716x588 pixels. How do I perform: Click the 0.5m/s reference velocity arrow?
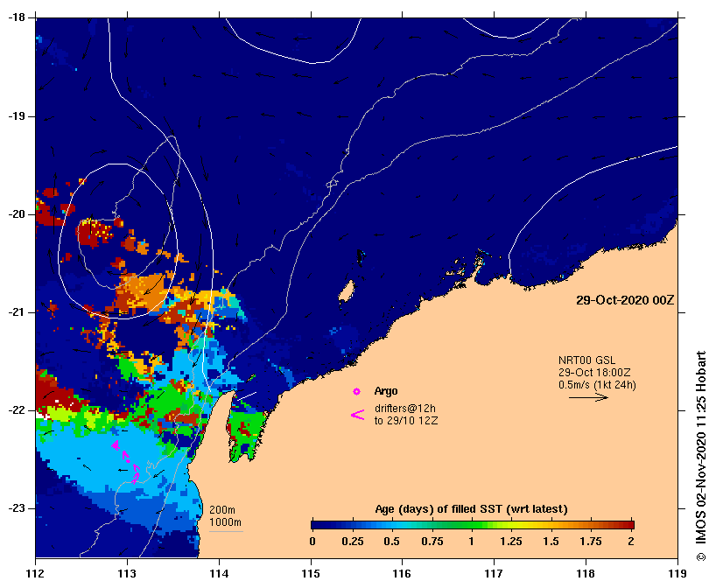pos(588,397)
